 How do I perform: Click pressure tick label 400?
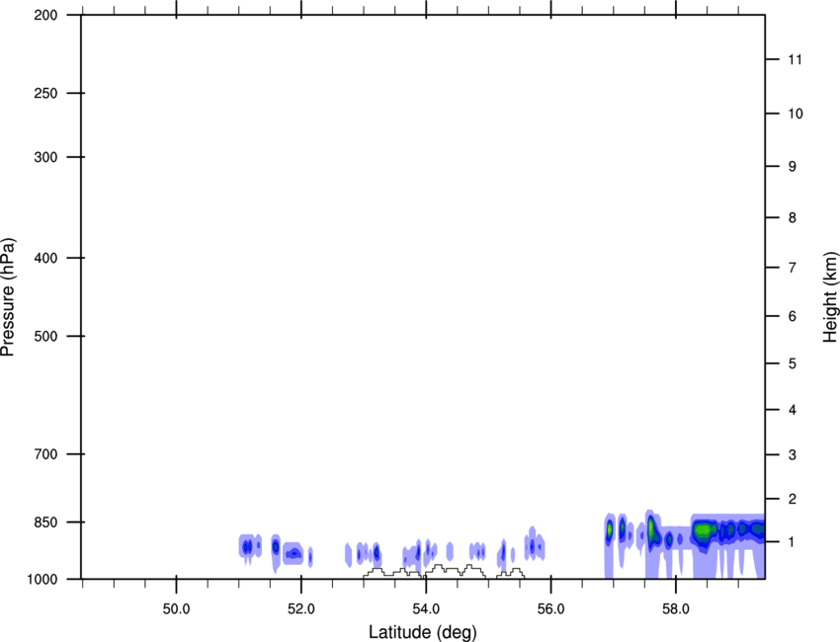click(x=45, y=258)
